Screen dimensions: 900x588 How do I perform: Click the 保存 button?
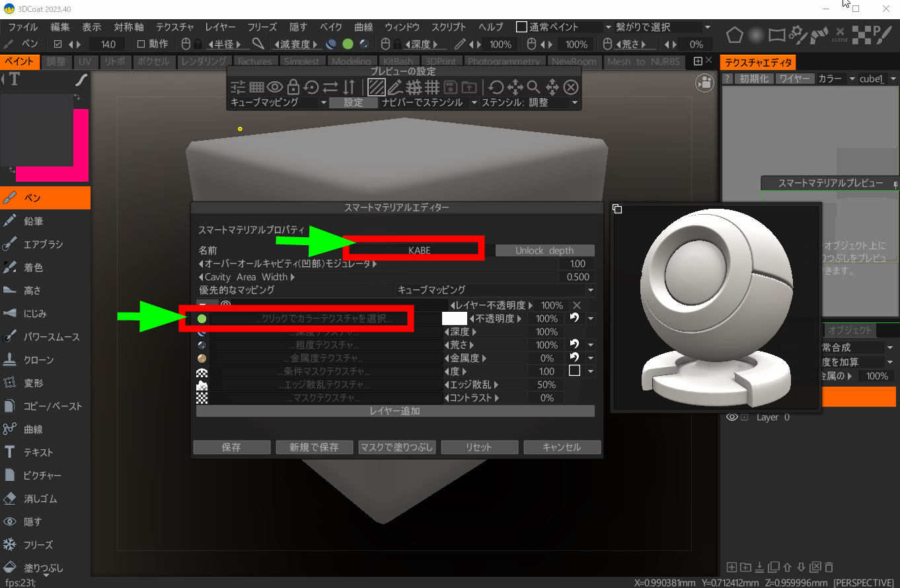[231, 447]
